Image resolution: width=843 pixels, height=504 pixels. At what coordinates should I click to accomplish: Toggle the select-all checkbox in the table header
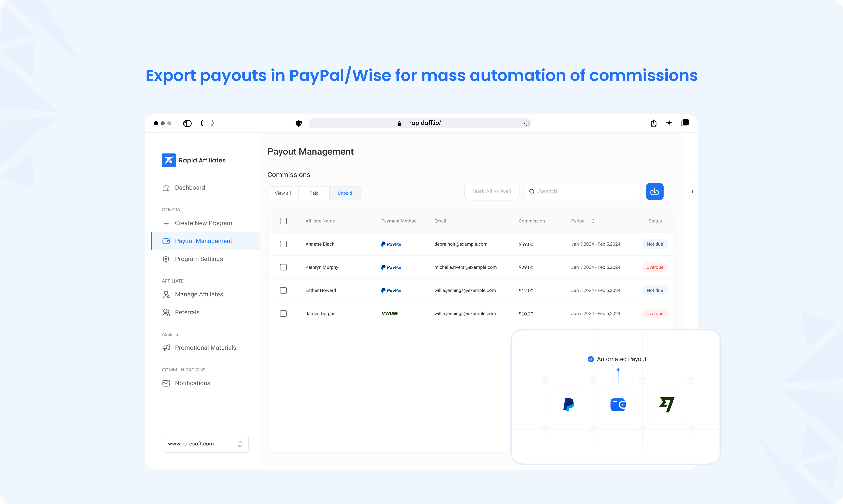pyautogui.click(x=283, y=221)
